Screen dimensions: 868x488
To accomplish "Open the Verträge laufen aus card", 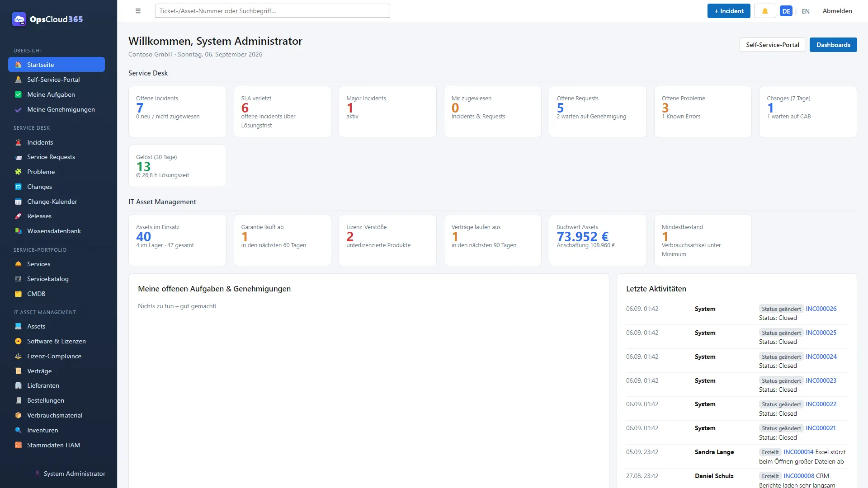I will (493, 240).
